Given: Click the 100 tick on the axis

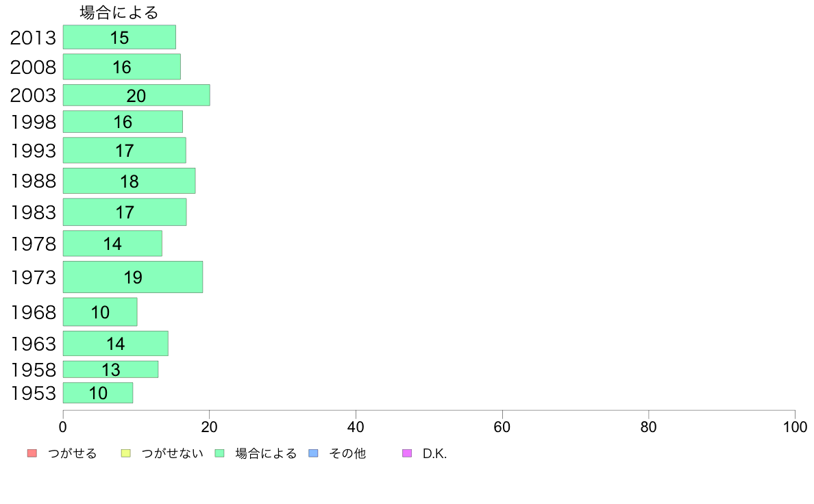Looking at the screenshot, I should point(795,427).
